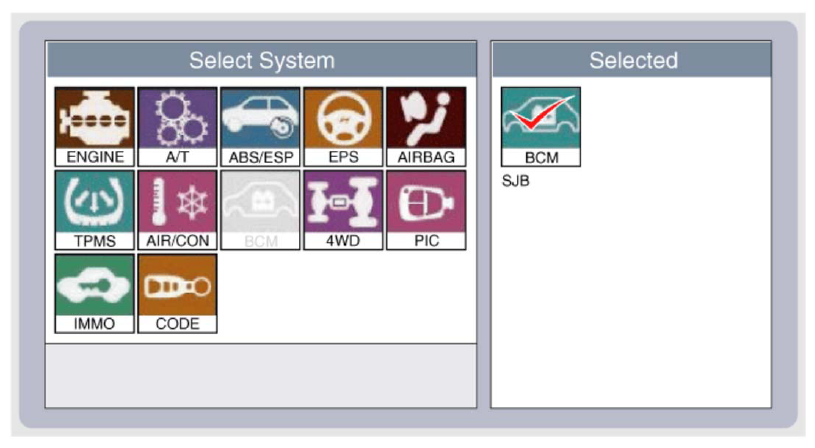Select the ENGINE system icon
The image size is (815, 448).
(x=95, y=126)
